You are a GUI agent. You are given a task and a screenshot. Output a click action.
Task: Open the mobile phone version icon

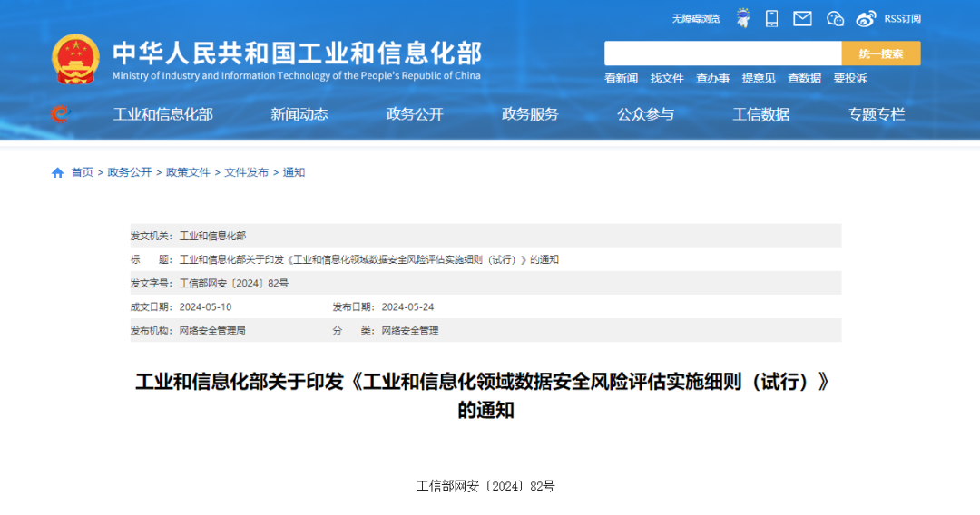[x=771, y=18]
